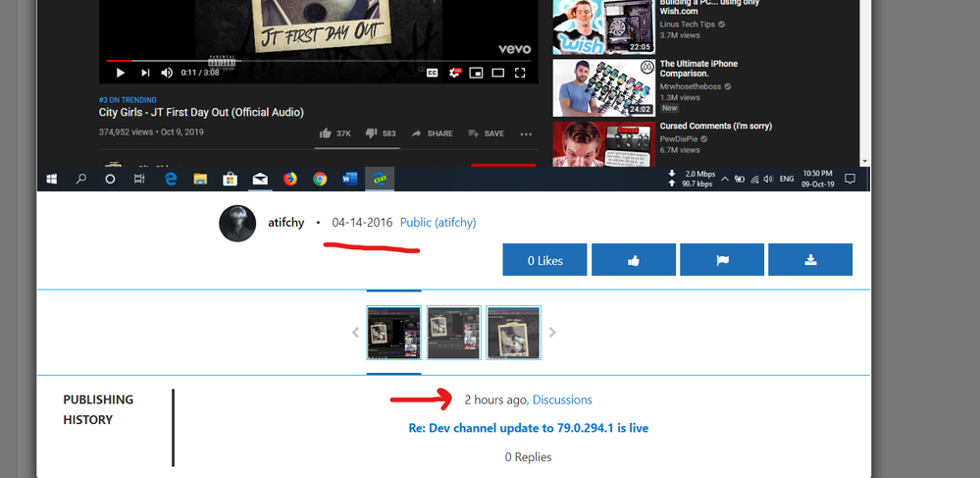Click blue thumbs-up like button
This screenshot has width=980, height=478.
tap(634, 260)
